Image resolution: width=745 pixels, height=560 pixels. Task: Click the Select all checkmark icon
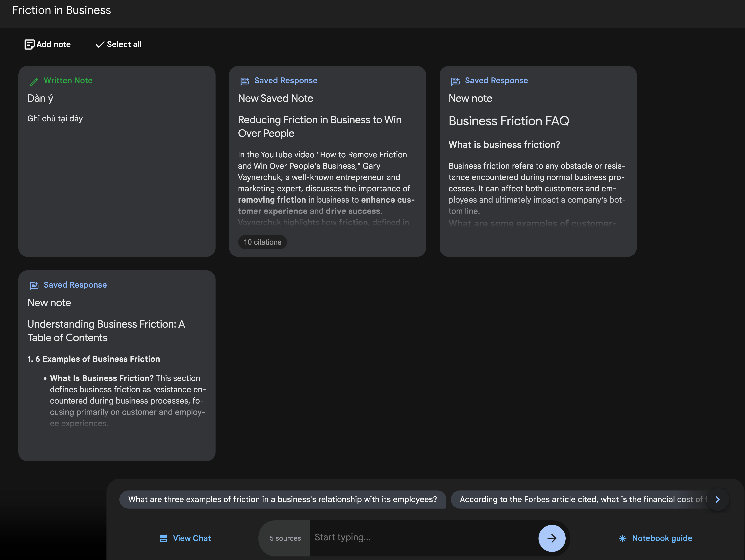coord(100,45)
